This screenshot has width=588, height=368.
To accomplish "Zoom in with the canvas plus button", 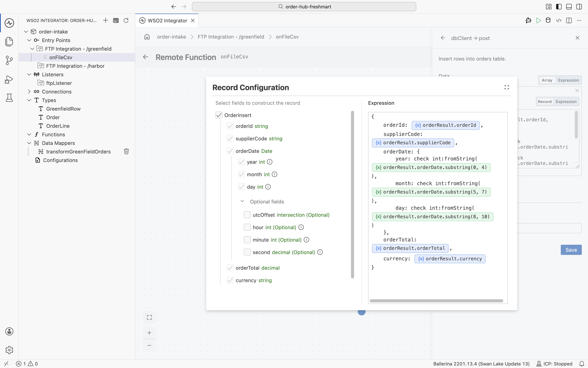I will click(x=149, y=333).
